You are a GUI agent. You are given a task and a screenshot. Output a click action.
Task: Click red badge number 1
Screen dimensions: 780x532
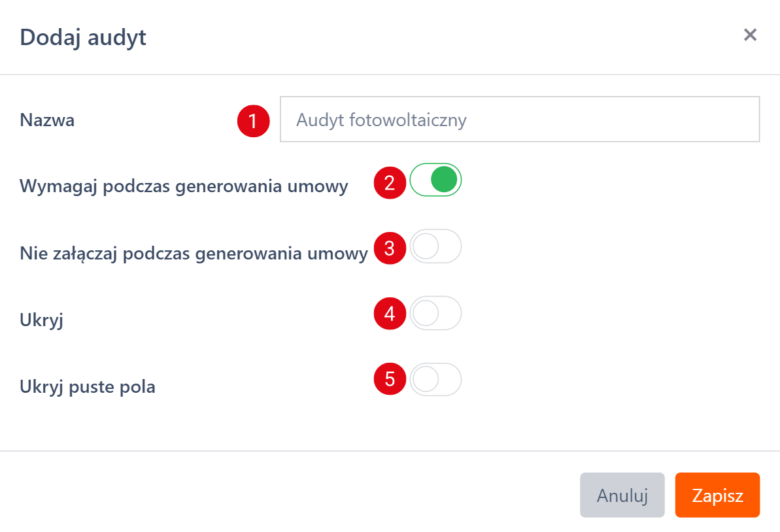coord(254,120)
